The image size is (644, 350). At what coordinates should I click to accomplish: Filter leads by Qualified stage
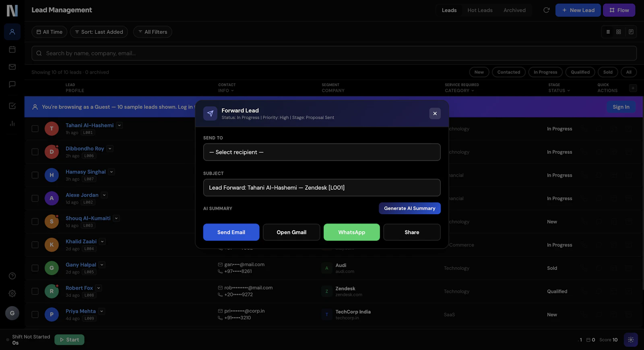pyautogui.click(x=580, y=72)
